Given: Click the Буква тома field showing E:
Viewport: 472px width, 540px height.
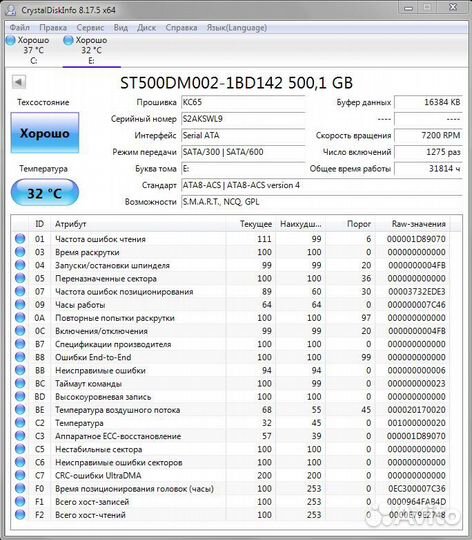Looking at the screenshot, I should point(243,169).
